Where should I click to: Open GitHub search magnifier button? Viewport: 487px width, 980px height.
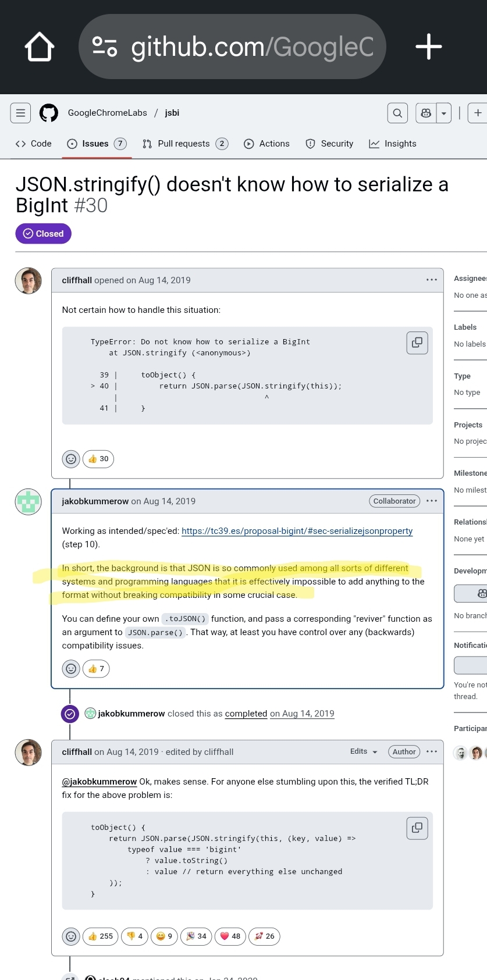coord(397,113)
